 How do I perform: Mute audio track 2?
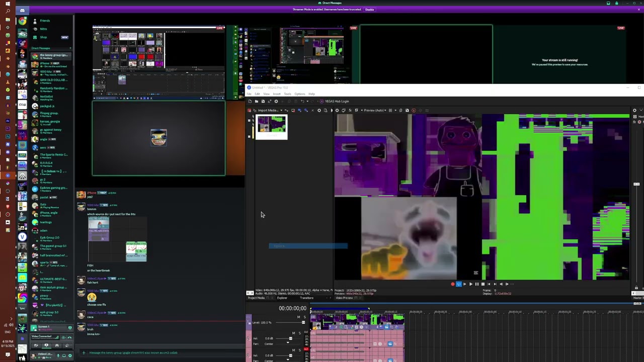(294, 333)
